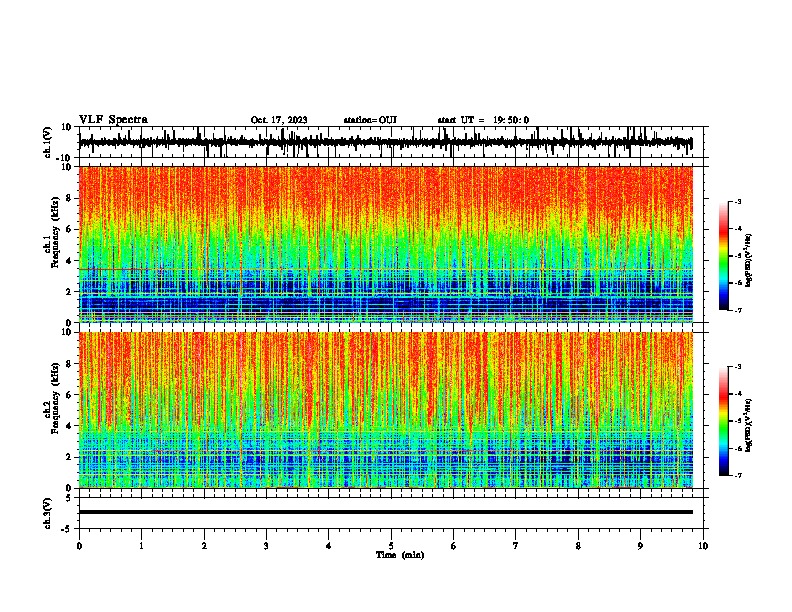Click the date 'Oct. 17, 2023'
This screenshot has width=792, height=612.
click(279, 120)
